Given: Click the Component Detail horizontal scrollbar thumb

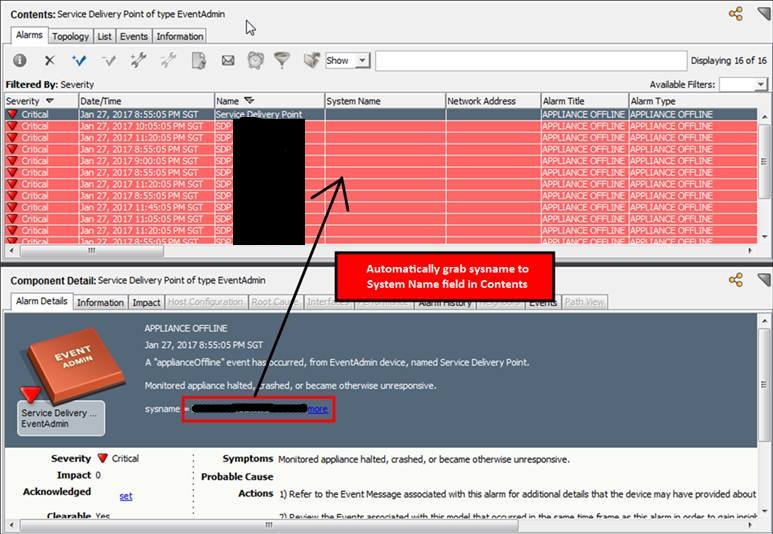Looking at the screenshot, I should [269, 525].
